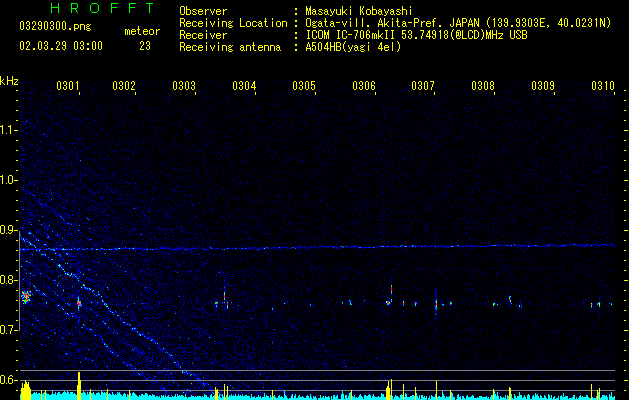Screen dimensions: 629x400
Task: Click the Observer label
Action: point(203,11)
